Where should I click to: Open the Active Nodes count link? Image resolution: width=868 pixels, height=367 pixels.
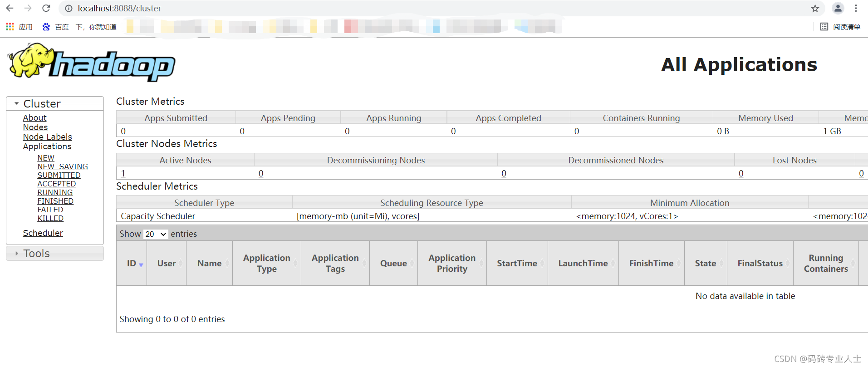pyautogui.click(x=123, y=173)
